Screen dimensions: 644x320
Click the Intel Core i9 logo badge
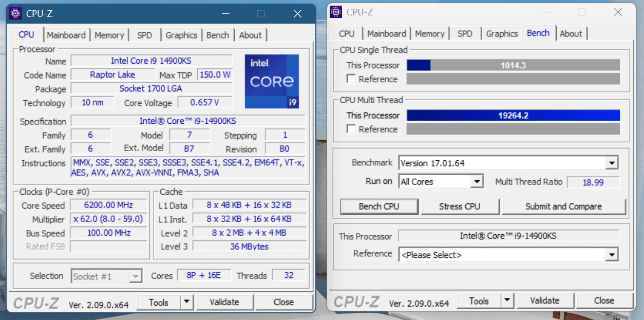(x=272, y=81)
